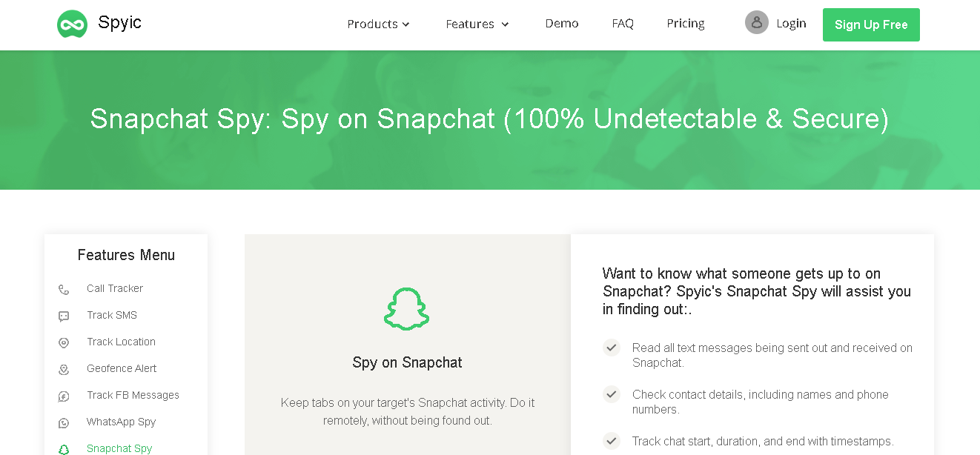Click the Track FB Messages icon
The height and width of the screenshot is (455, 980).
pos(64,396)
